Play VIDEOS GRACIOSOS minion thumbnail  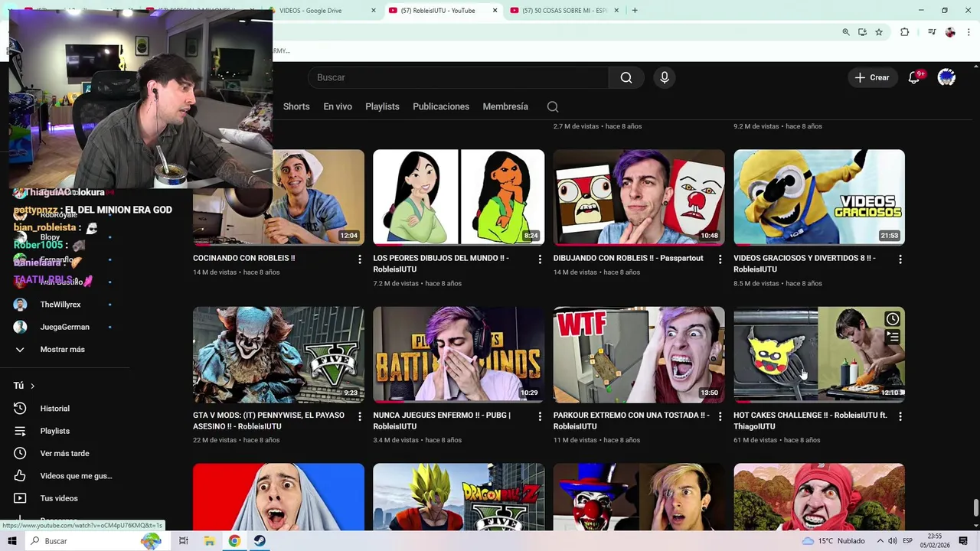[x=819, y=197]
